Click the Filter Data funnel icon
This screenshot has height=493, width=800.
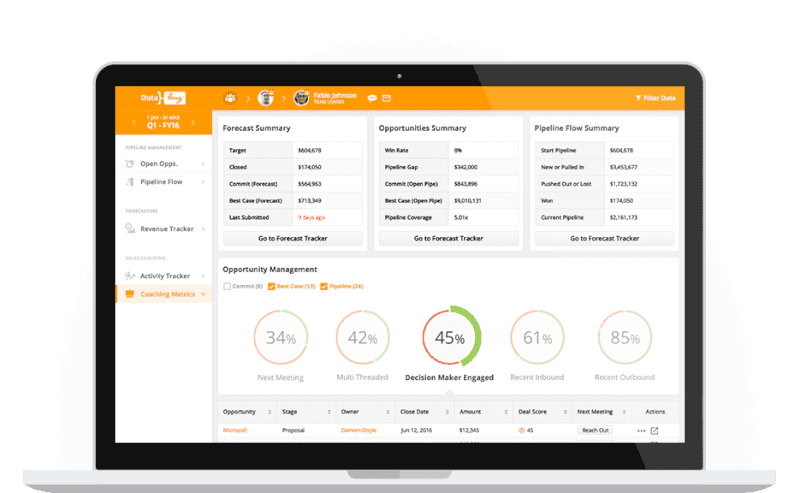tap(638, 98)
